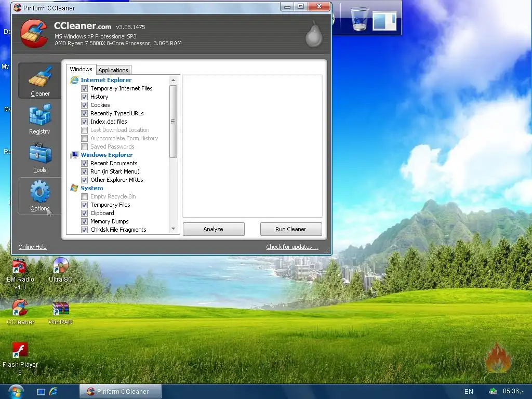The height and width of the screenshot is (399, 532).
Task: Click the Recycle Bin icon in top dock
Action: [360, 19]
